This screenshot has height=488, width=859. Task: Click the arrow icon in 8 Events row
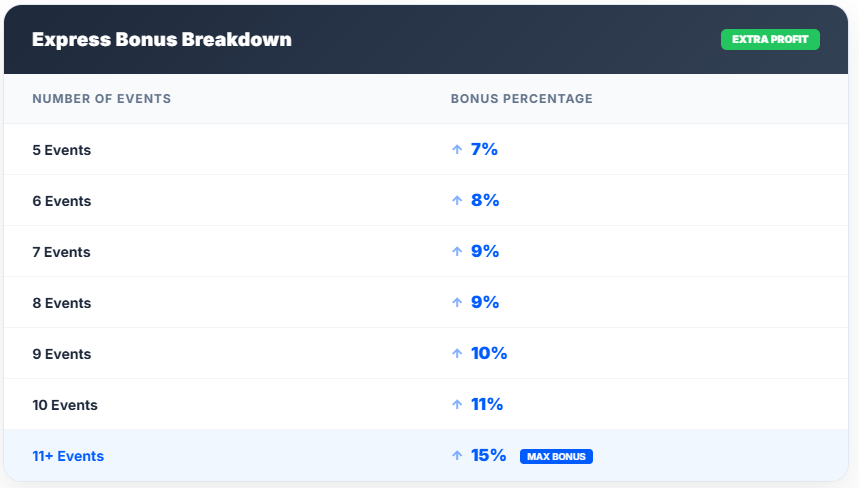tap(457, 303)
